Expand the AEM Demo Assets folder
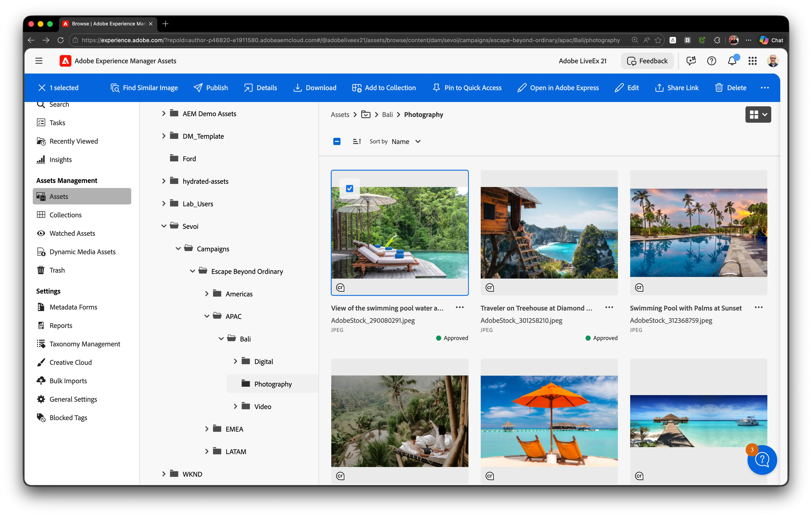Screen dimensions: 812x517 pos(164,113)
